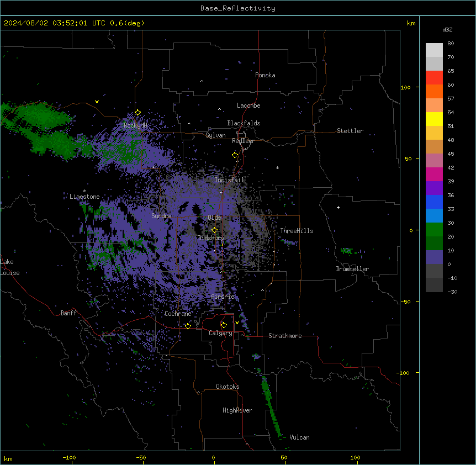
Task: Click the white asterisk marker above Limestone
Action: coord(84,191)
